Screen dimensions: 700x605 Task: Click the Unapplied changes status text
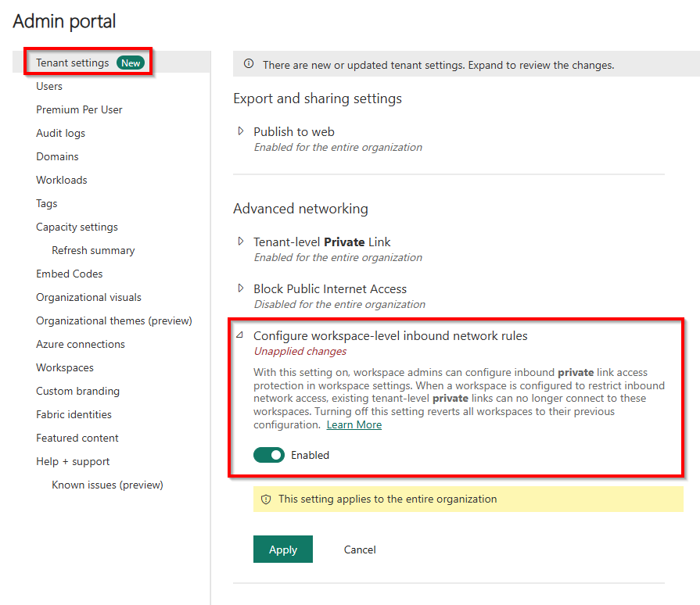(300, 352)
